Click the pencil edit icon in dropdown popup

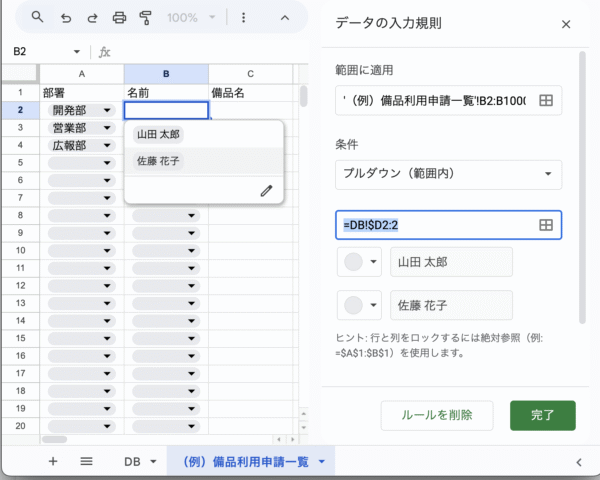click(x=266, y=190)
